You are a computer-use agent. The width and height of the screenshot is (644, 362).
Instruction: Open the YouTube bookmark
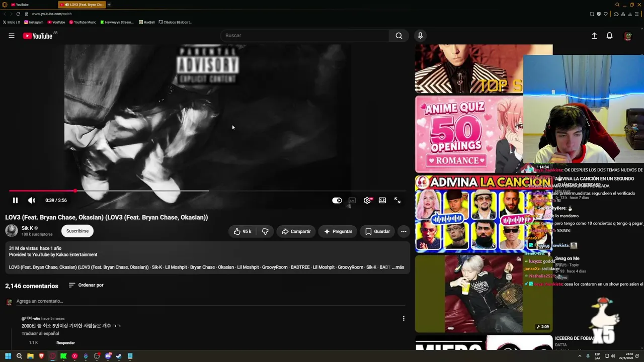point(56,22)
